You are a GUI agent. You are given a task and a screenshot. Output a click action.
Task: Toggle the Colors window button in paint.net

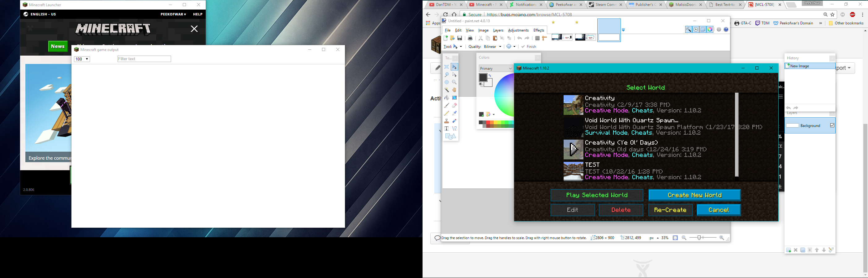pyautogui.click(x=710, y=30)
